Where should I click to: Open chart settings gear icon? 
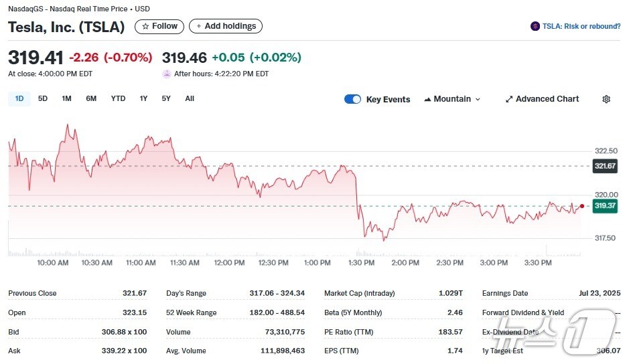(606, 99)
